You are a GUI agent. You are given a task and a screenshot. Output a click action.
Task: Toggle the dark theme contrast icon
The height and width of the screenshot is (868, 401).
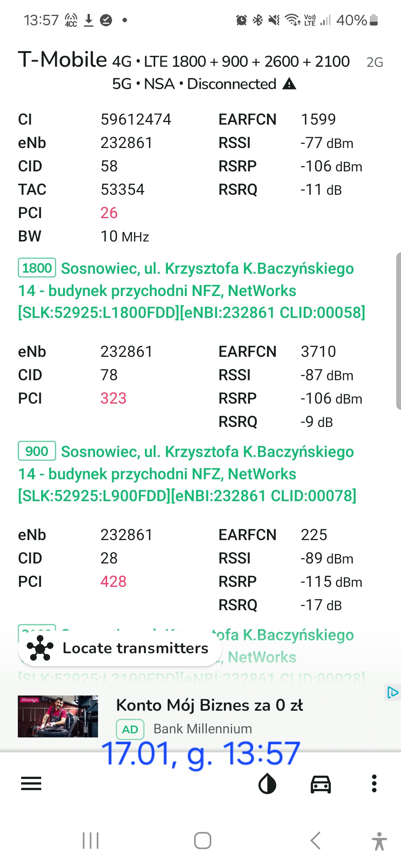(267, 783)
